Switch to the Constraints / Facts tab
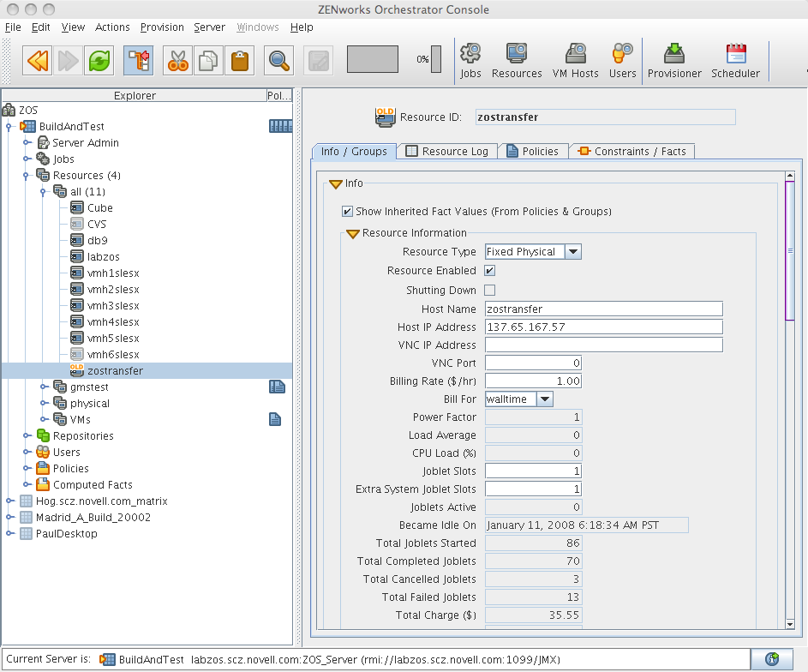 tap(632, 151)
